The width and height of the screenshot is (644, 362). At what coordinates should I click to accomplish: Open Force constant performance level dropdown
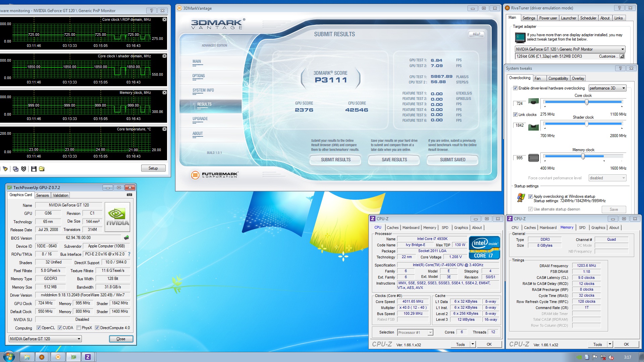(x=607, y=178)
